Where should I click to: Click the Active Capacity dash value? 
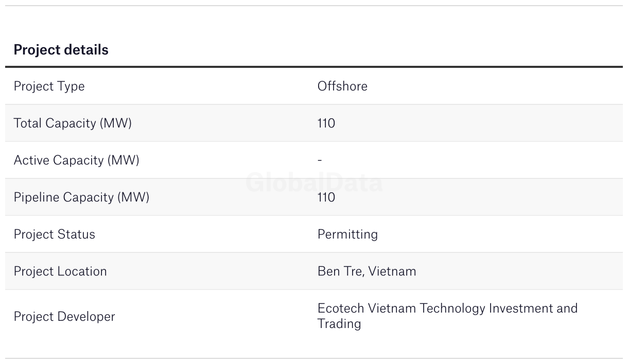pyautogui.click(x=320, y=160)
